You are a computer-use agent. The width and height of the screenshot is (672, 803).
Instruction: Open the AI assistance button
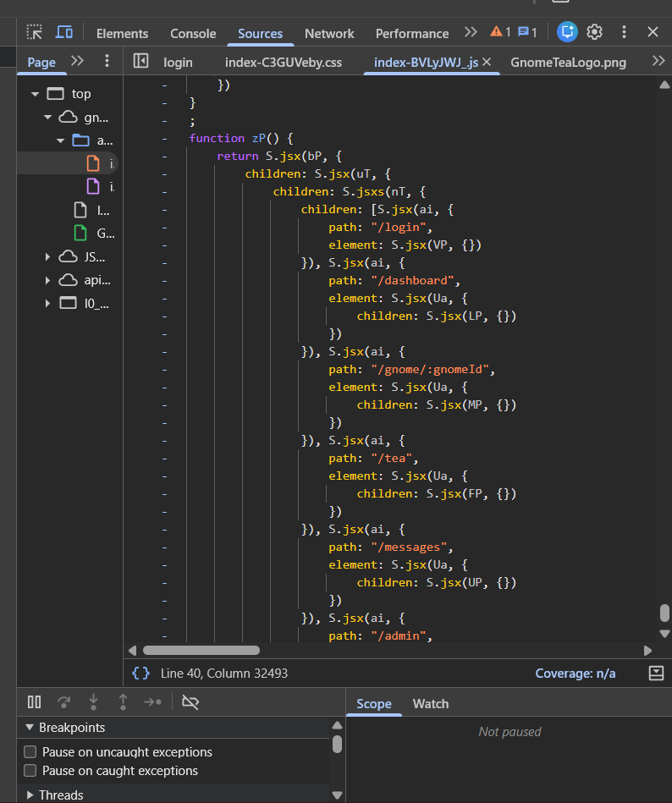pos(568,32)
